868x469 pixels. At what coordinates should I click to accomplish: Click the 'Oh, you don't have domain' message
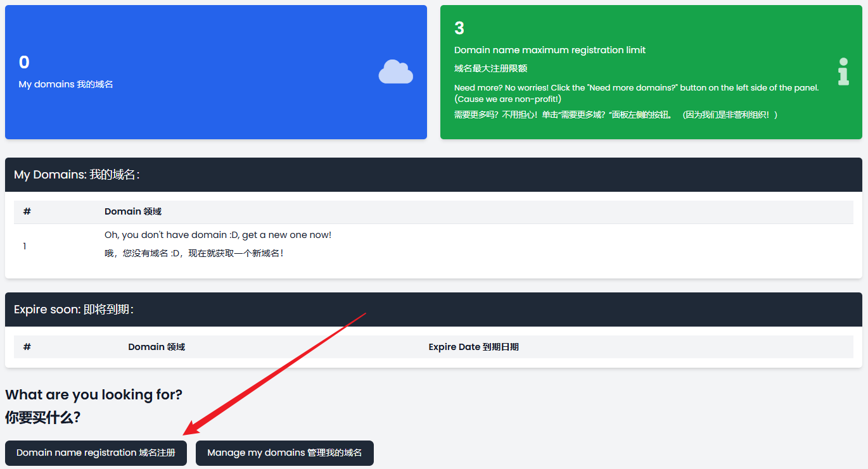point(217,235)
